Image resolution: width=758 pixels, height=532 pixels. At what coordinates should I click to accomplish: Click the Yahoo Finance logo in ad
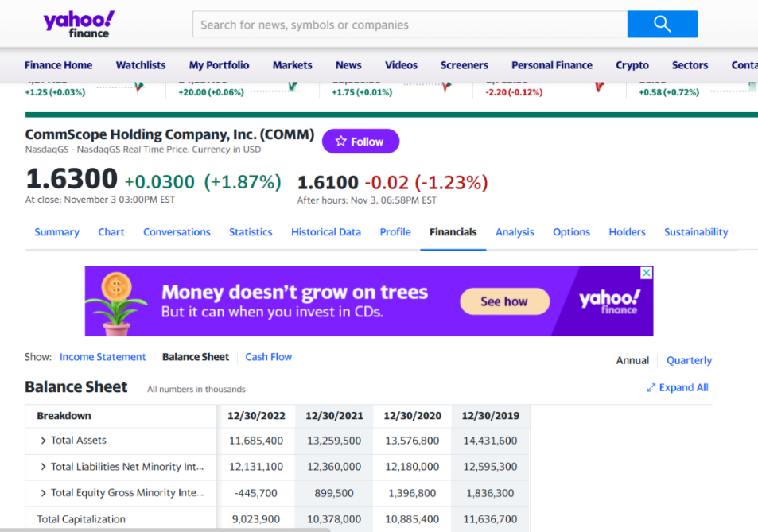tap(609, 302)
